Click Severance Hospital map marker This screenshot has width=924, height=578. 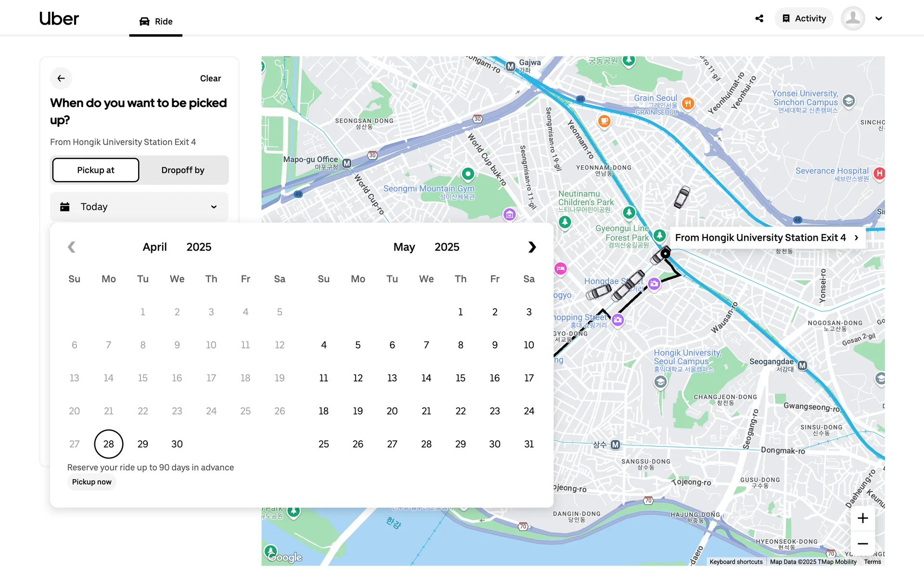pyautogui.click(x=879, y=173)
